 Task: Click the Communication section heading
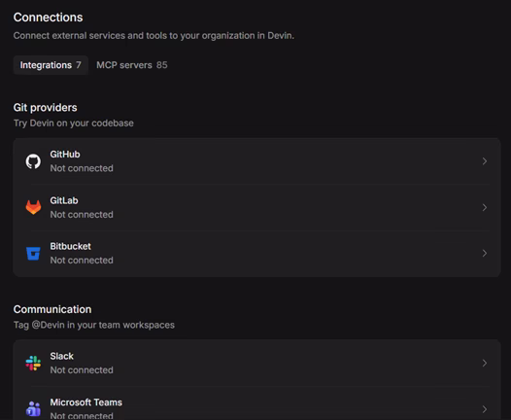[52, 309]
